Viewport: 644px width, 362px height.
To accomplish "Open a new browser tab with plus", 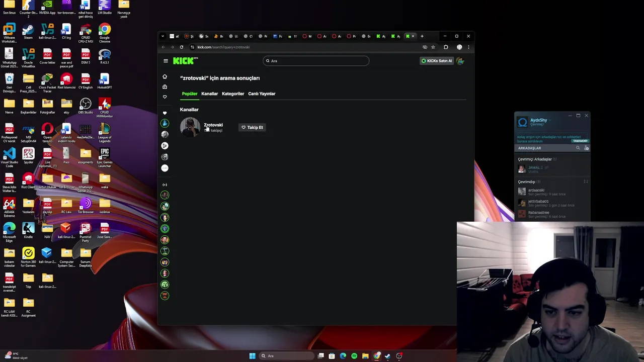I will tap(422, 36).
